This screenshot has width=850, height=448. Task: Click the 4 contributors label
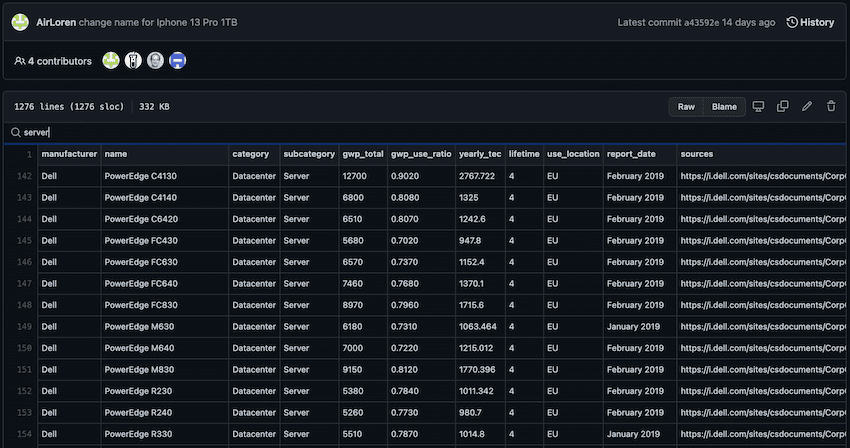[53, 61]
